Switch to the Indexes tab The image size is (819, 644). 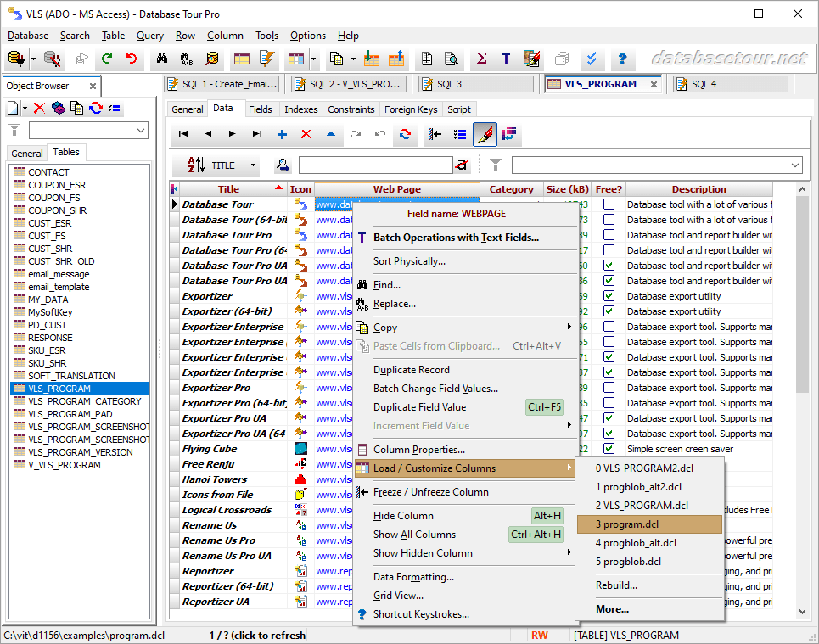tap(300, 109)
